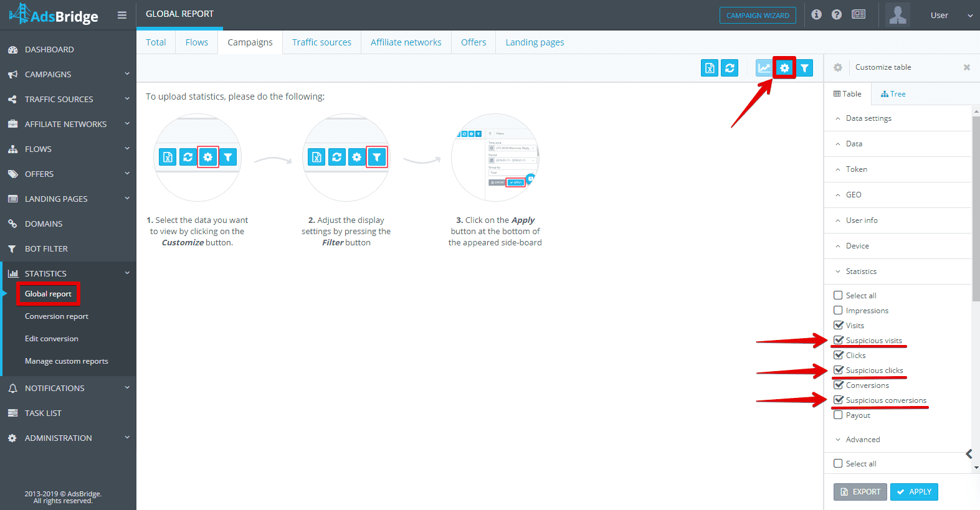Toggle the chart view icon
The height and width of the screenshot is (510, 980).
[x=764, y=68]
